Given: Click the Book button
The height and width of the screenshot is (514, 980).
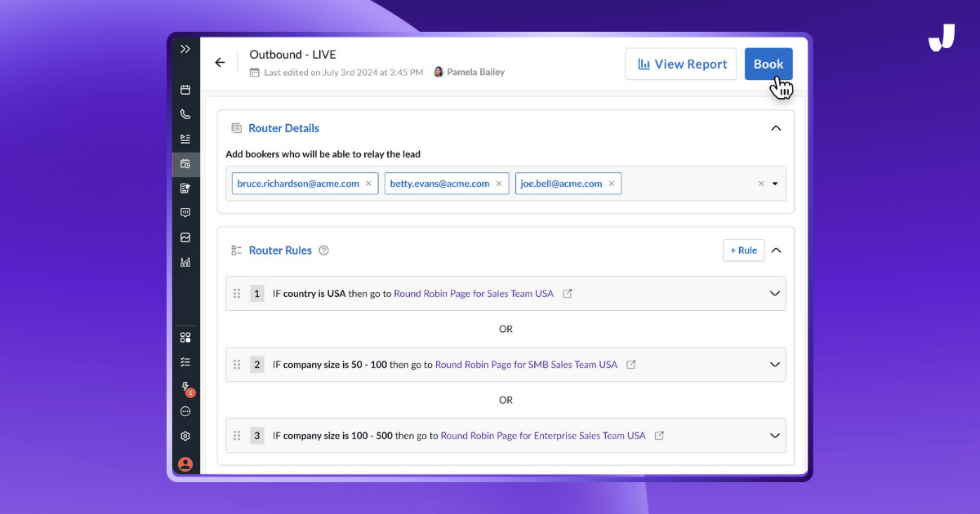Looking at the screenshot, I should point(768,64).
